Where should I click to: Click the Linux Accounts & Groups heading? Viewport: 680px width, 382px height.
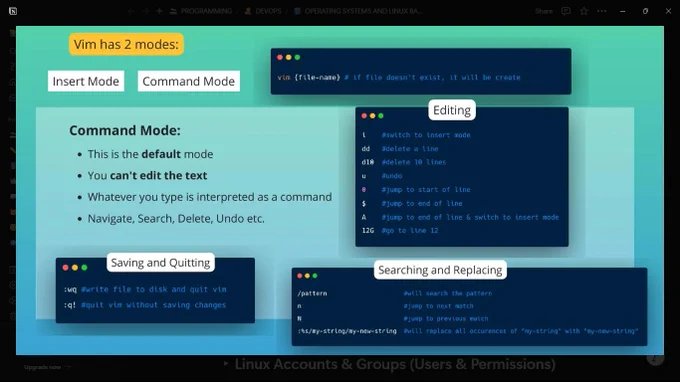(395, 364)
